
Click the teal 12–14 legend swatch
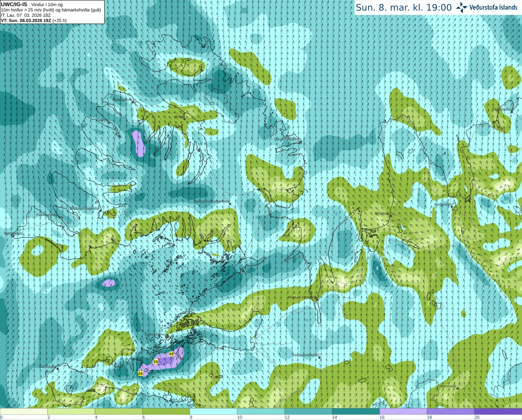point(308,411)
